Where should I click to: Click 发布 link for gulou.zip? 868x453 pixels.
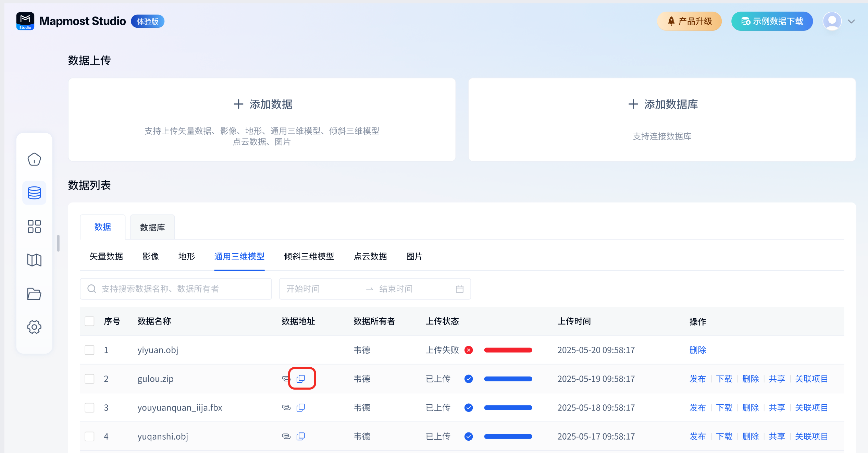click(x=697, y=379)
